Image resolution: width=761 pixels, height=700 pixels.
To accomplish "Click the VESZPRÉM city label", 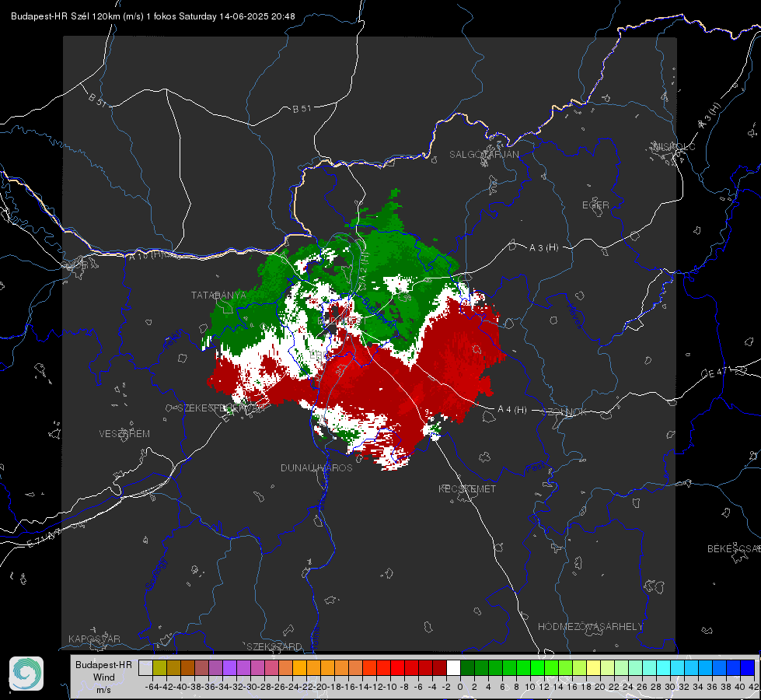I will click(x=124, y=433).
